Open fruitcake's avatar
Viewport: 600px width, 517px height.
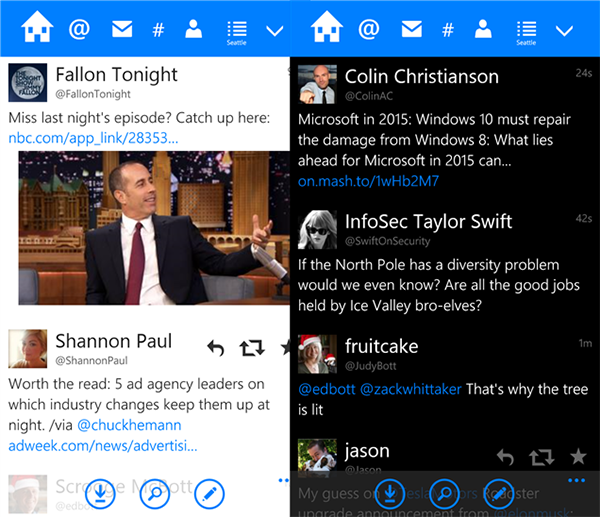pyautogui.click(x=317, y=354)
